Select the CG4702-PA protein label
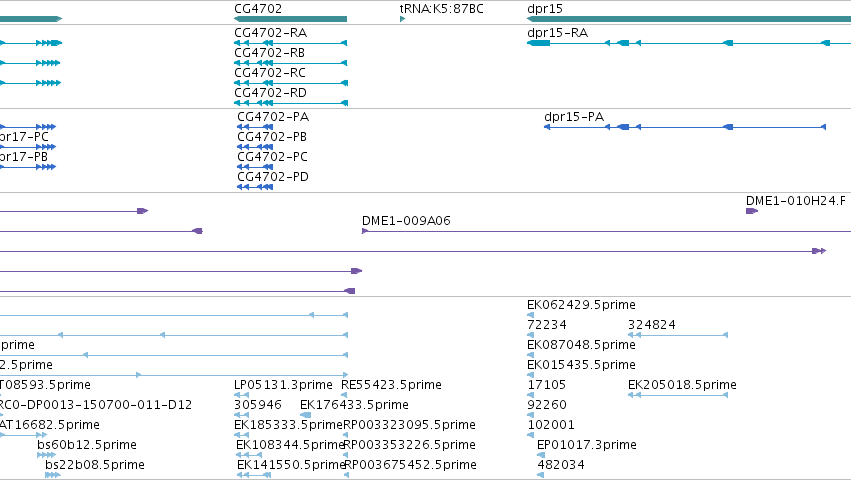851x480 pixels. pos(273,117)
